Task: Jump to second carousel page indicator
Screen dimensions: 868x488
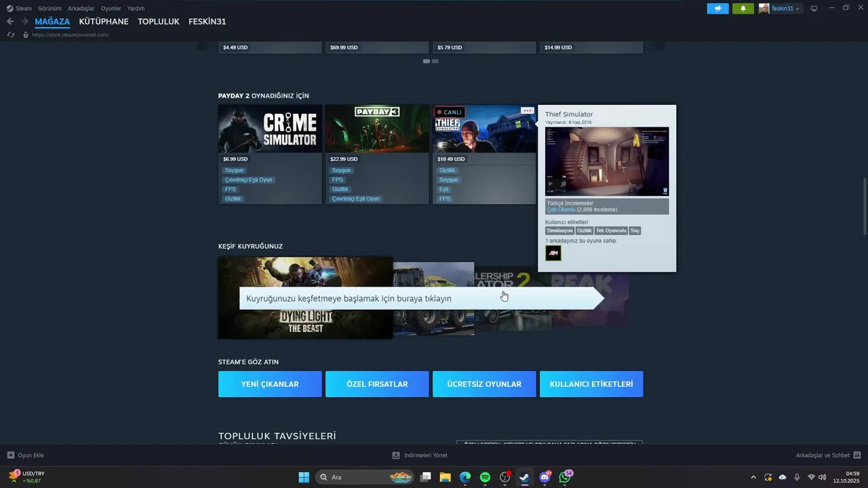Action: [435, 61]
